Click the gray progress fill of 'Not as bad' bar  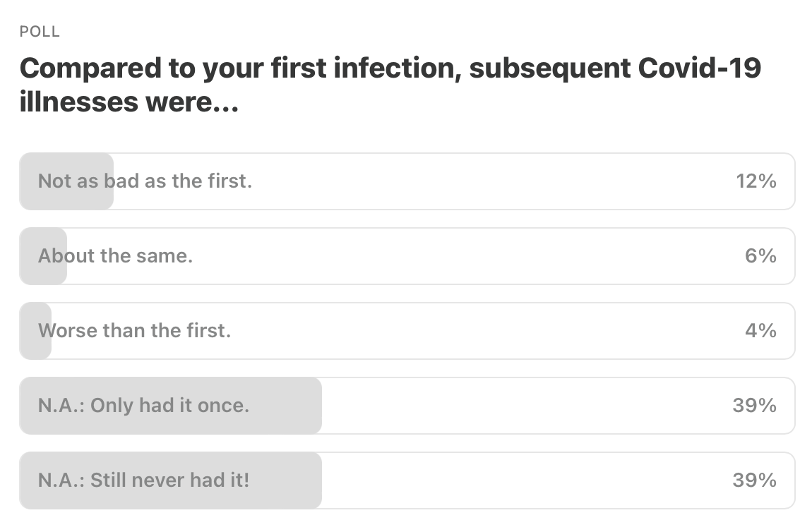[66, 181]
